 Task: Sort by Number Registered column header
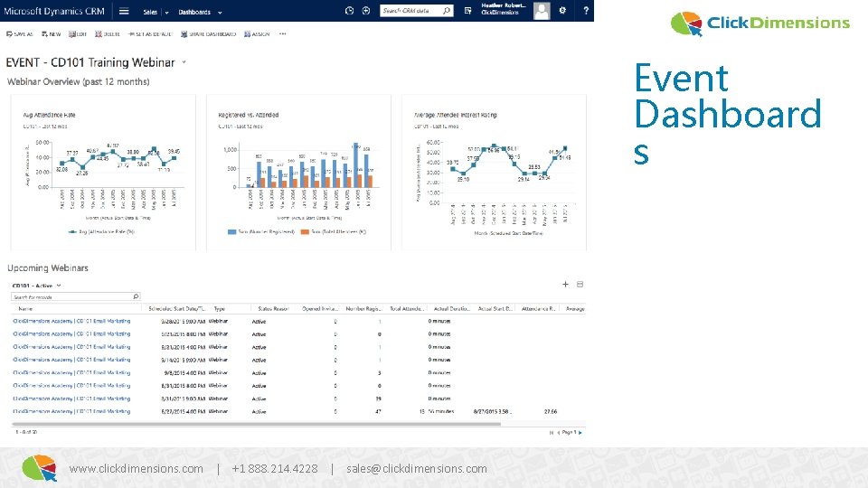pyautogui.click(x=363, y=309)
